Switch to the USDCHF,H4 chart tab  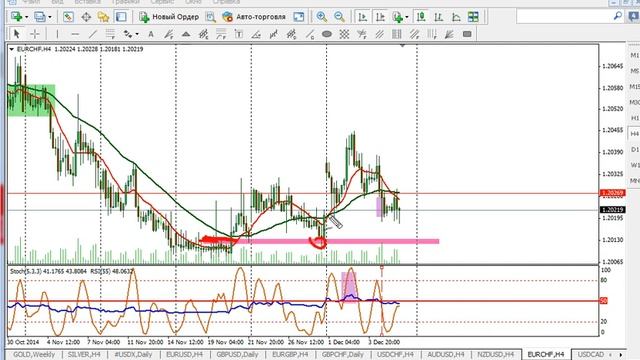[x=395, y=354]
